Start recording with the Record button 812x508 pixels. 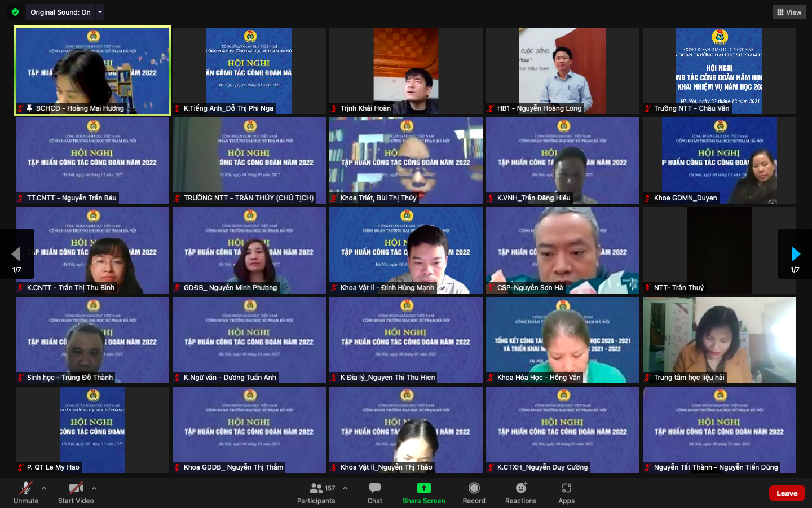point(474,493)
